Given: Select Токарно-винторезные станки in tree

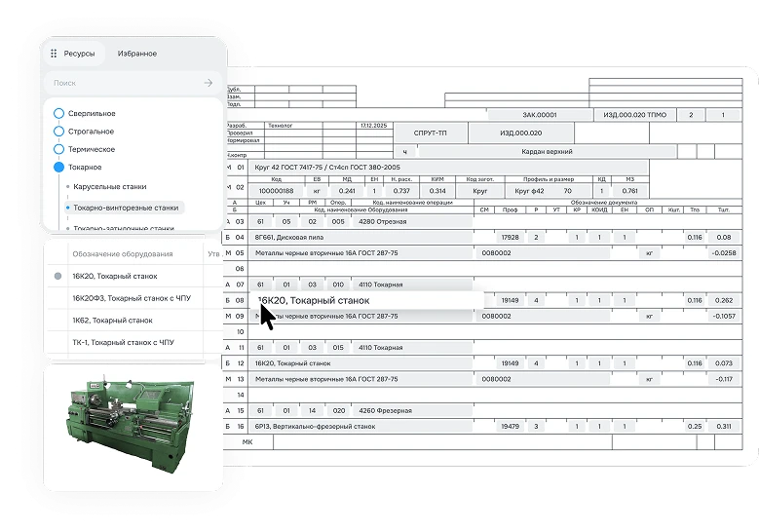Looking at the screenshot, I should (x=126, y=208).
